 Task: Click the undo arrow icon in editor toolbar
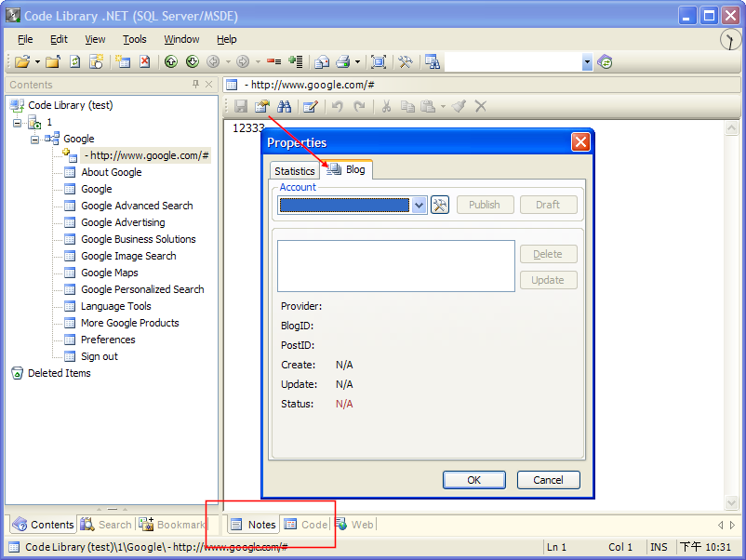coord(338,106)
